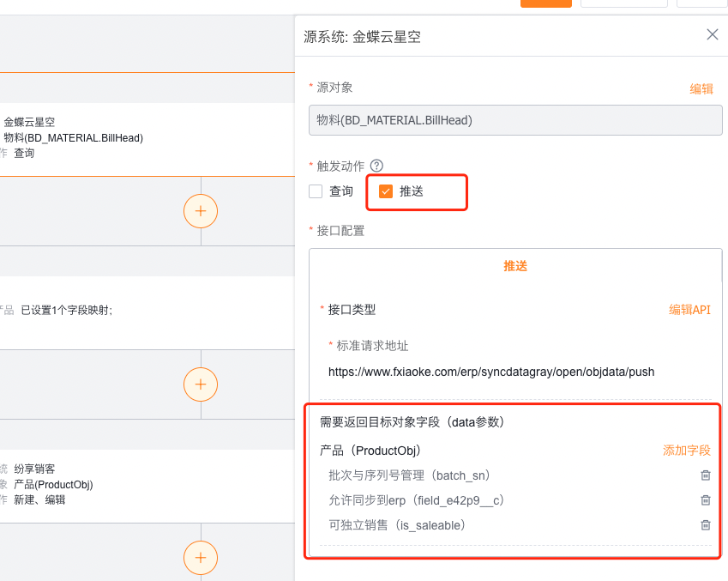Close the 源系统 side panel

(x=713, y=34)
